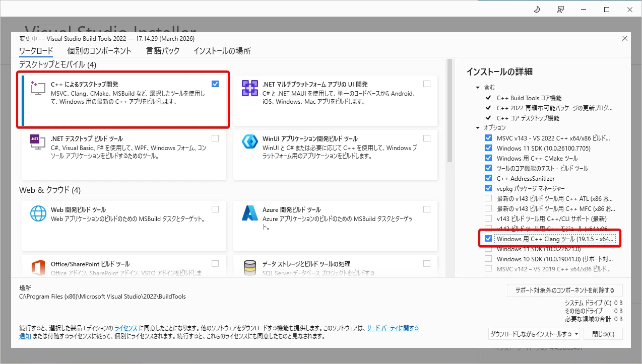Screen dimensions: 642x364
Task: Uncheck Windows 11 SDK (10.0.26100.7705) option
Action: (488, 148)
